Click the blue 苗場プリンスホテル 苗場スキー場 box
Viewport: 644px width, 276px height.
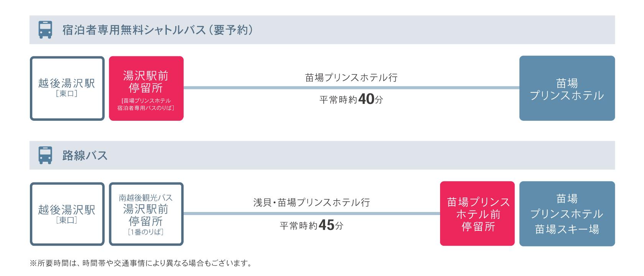567,214
